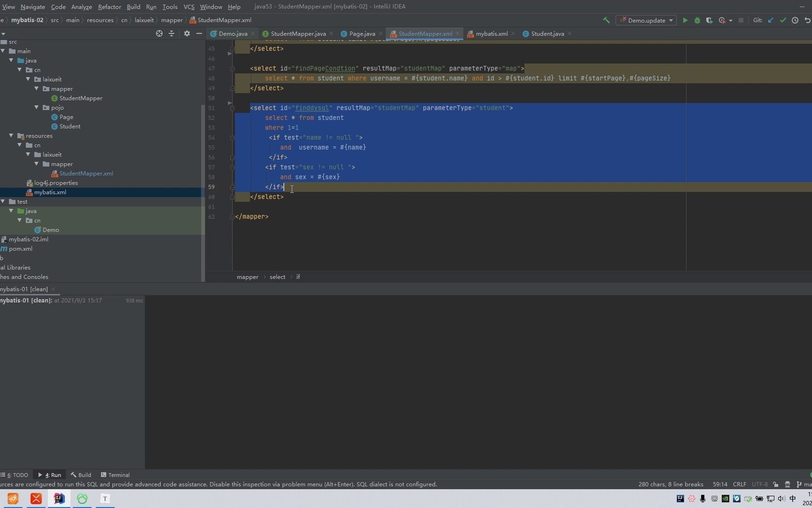Switch to StudentMapper.java tab
The height and width of the screenshot is (508, 812).
[298, 33]
